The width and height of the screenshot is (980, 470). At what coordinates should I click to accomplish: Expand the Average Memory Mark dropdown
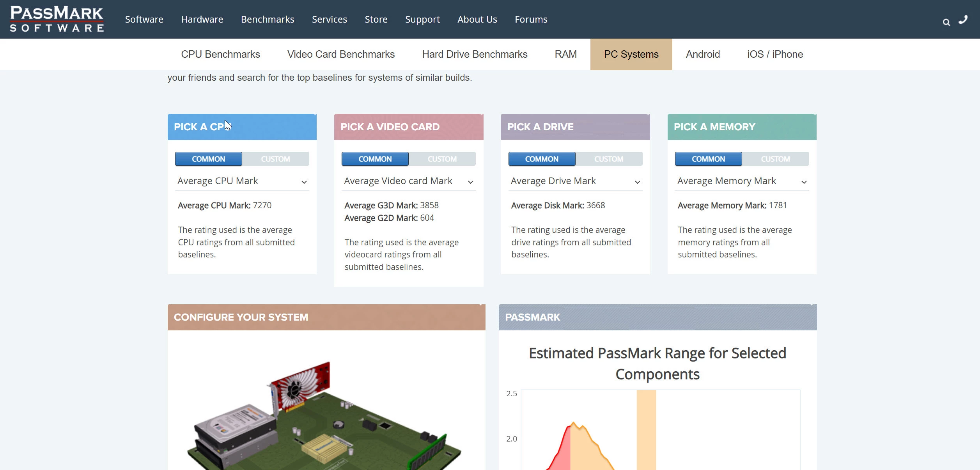coord(742,181)
